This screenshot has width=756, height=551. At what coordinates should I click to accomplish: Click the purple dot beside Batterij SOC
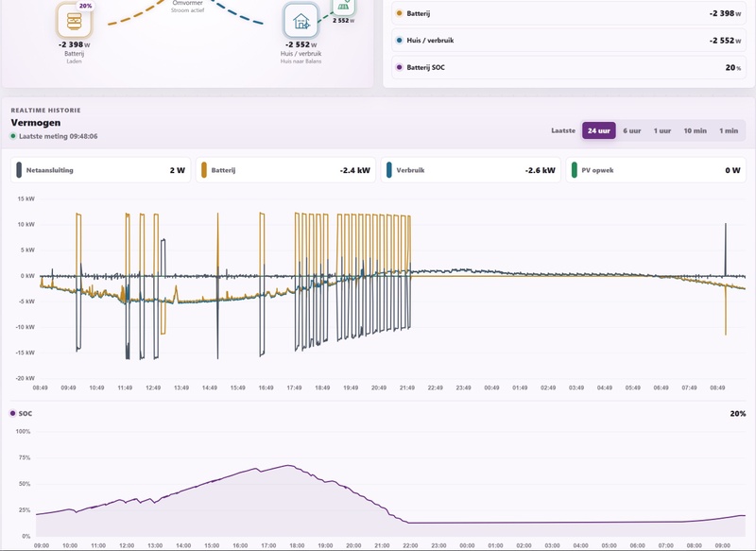[399, 67]
